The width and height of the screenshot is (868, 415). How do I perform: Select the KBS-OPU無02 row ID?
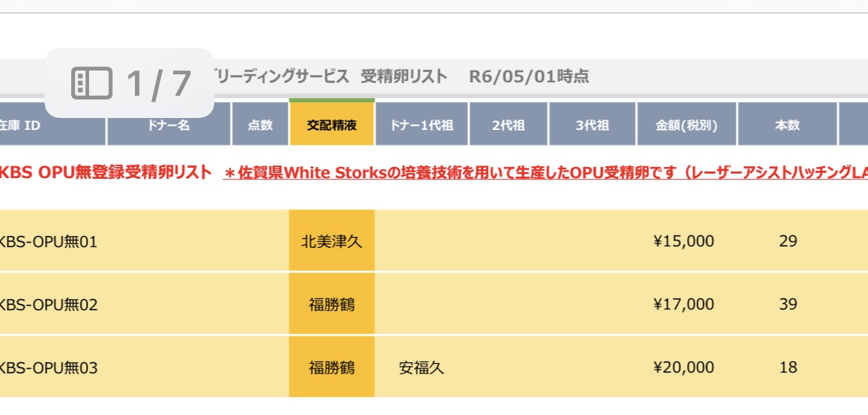[x=49, y=304]
